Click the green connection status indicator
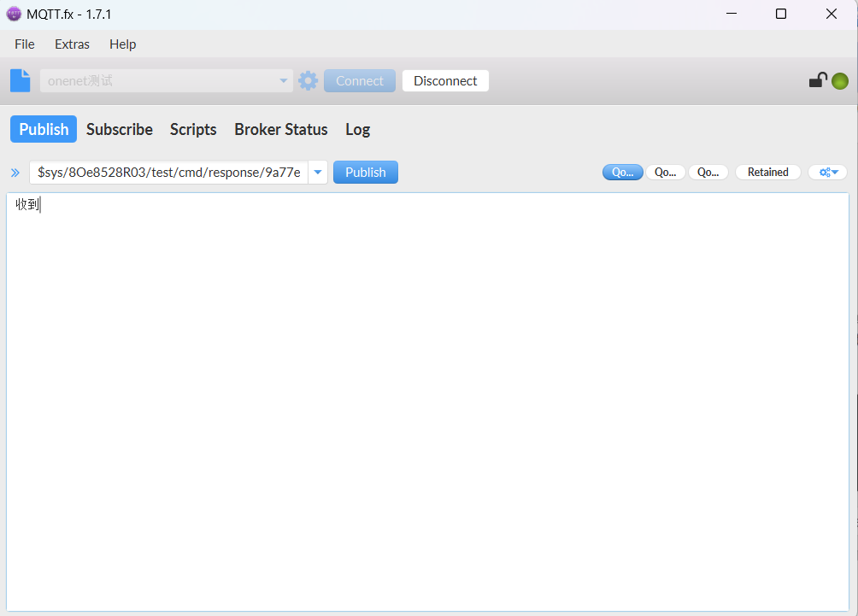The image size is (858, 616). pyautogui.click(x=840, y=81)
